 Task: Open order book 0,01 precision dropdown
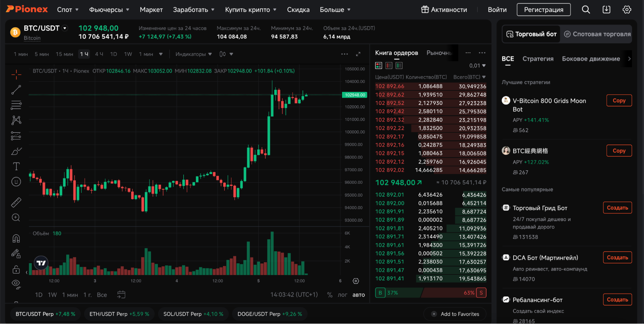click(477, 66)
